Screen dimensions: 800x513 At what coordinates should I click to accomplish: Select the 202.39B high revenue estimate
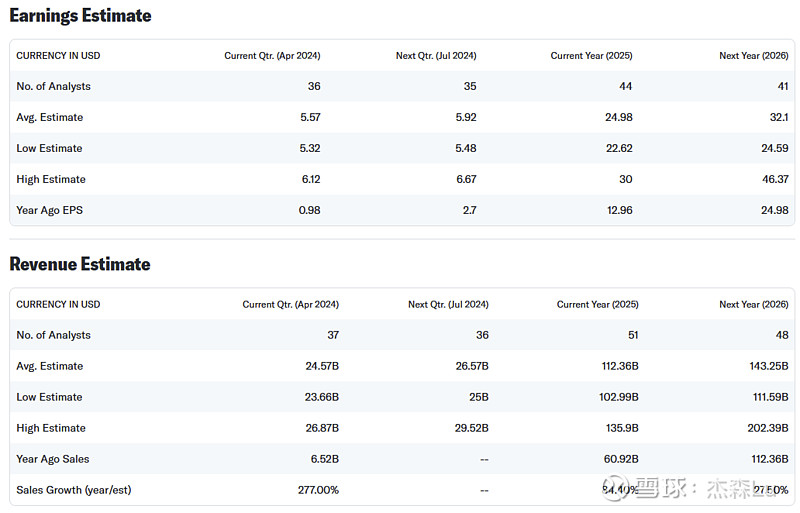coord(767,428)
